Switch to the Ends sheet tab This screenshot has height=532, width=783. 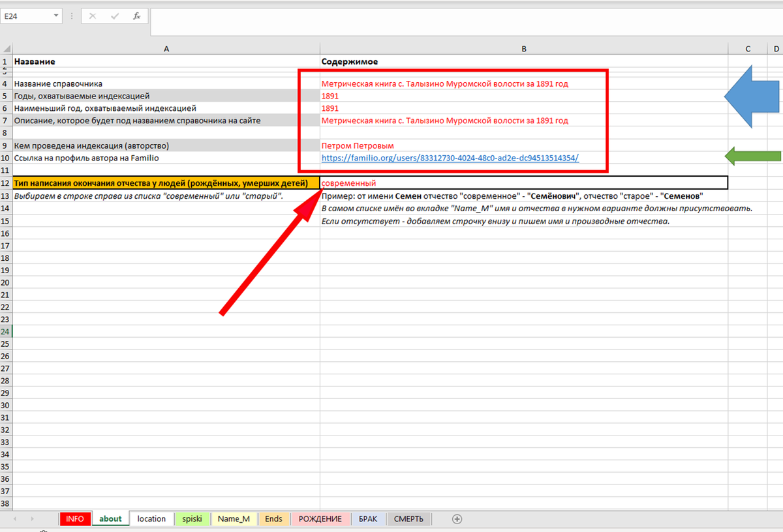pyautogui.click(x=274, y=519)
